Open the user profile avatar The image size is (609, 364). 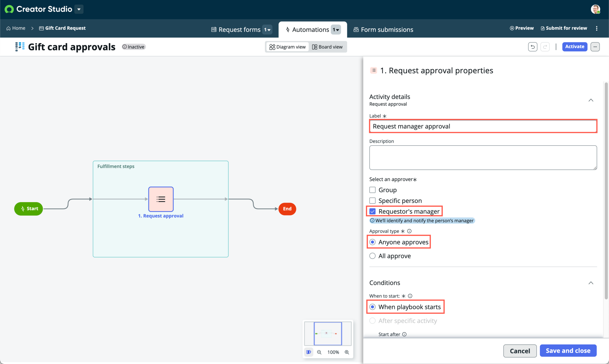595,9
